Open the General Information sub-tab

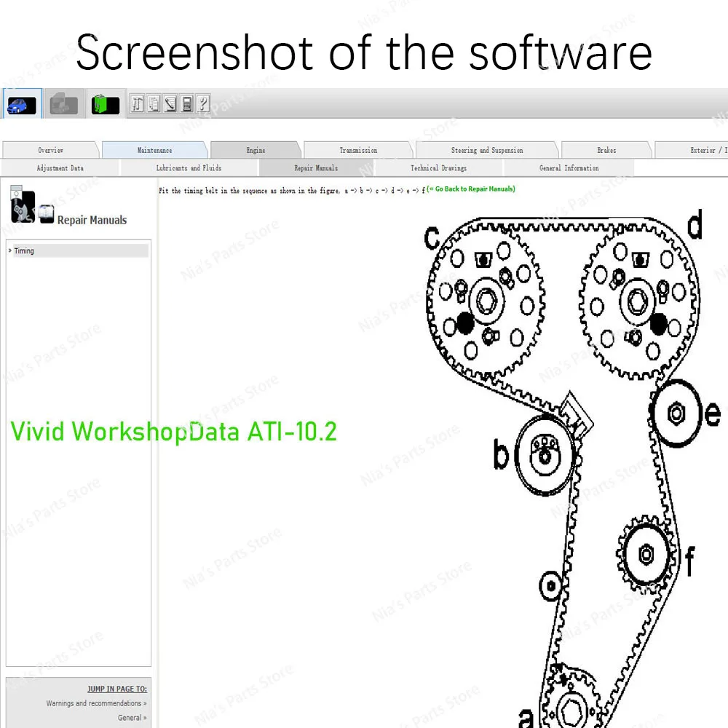(x=569, y=168)
